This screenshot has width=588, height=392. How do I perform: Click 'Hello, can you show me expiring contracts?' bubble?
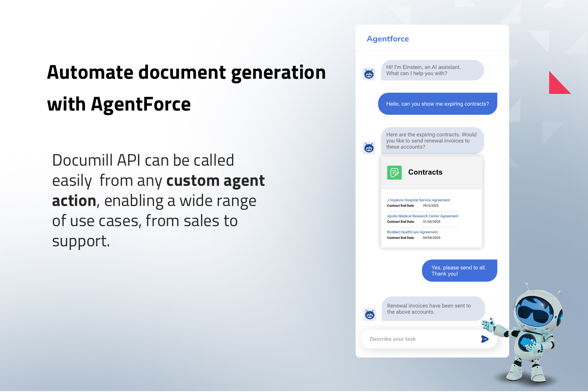tap(438, 104)
